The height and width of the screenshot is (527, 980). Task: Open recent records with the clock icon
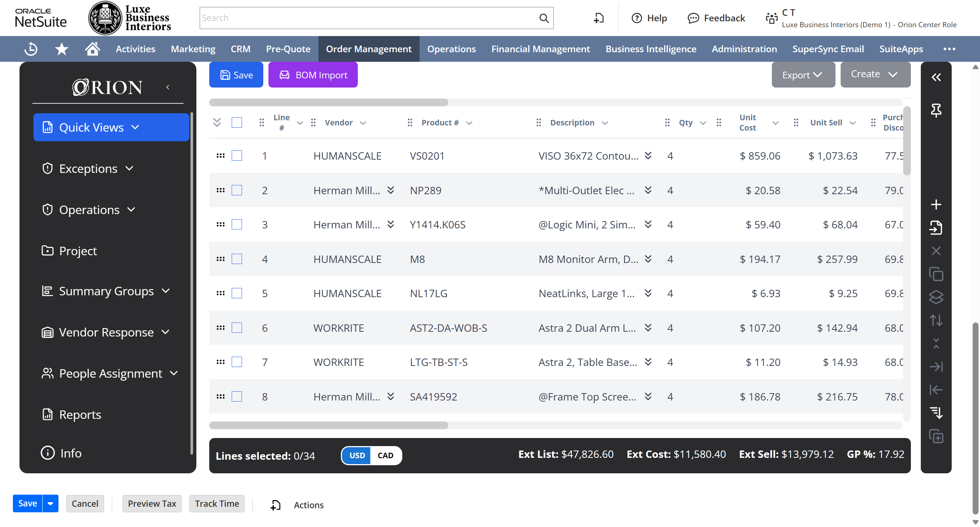pyautogui.click(x=31, y=49)
